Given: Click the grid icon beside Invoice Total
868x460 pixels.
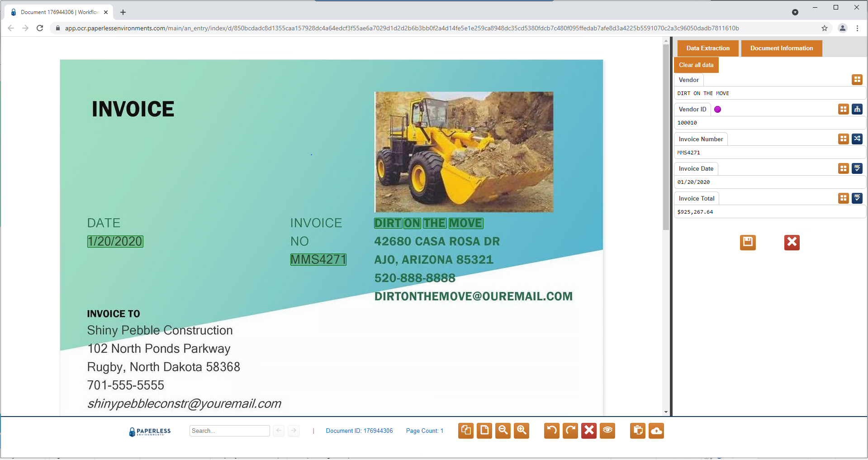Looking at the screenshot, I should (844, 198).
